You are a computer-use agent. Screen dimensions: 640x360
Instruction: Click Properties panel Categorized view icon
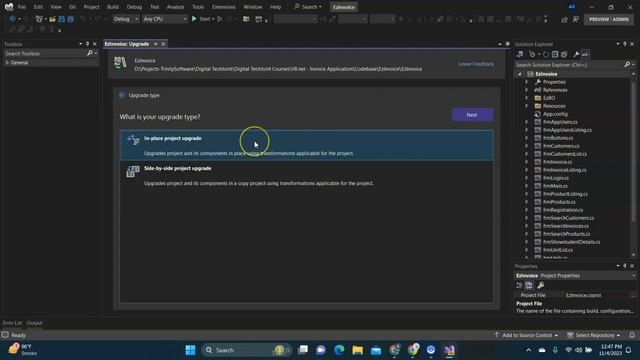(519, 285)
